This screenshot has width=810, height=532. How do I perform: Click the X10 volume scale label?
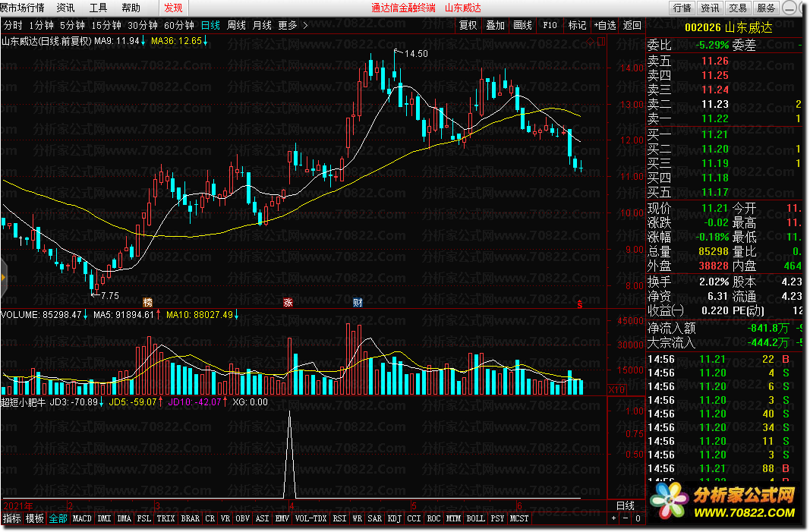[616, 389]
